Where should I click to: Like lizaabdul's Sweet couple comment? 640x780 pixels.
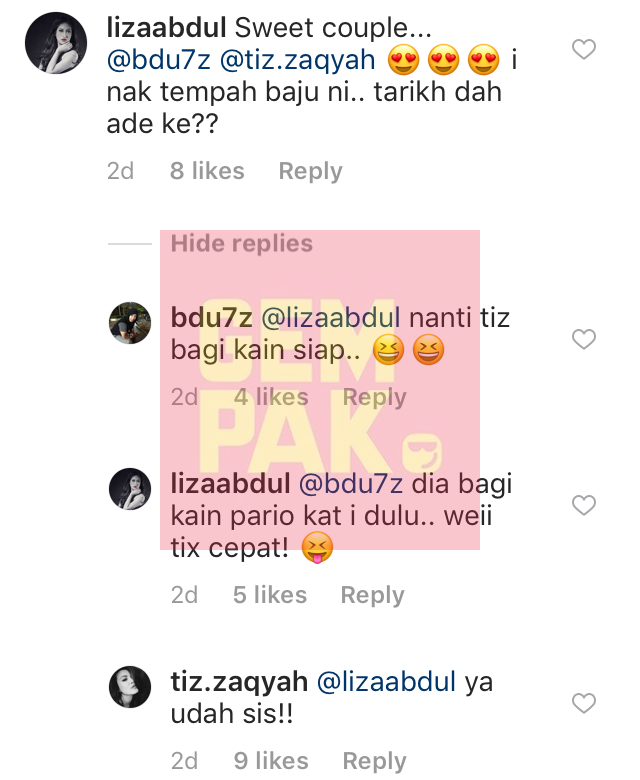583,49
